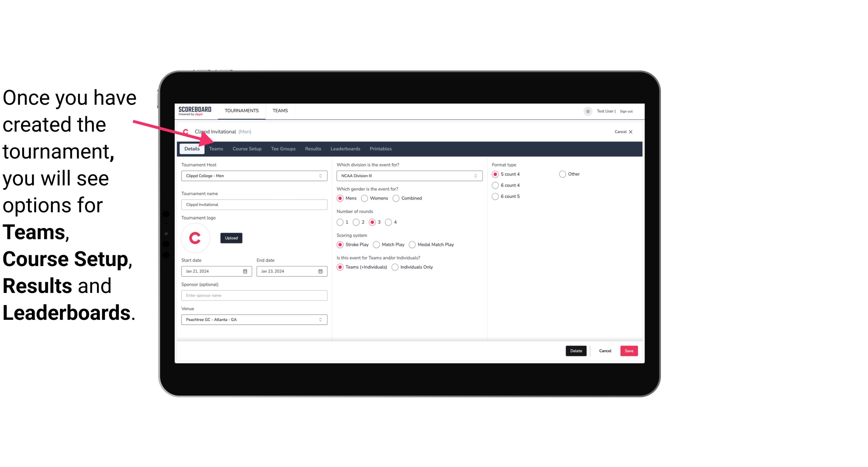Click the start date calendar picker icon
Screen dimensions: 868x467
[x=245, y=271]
